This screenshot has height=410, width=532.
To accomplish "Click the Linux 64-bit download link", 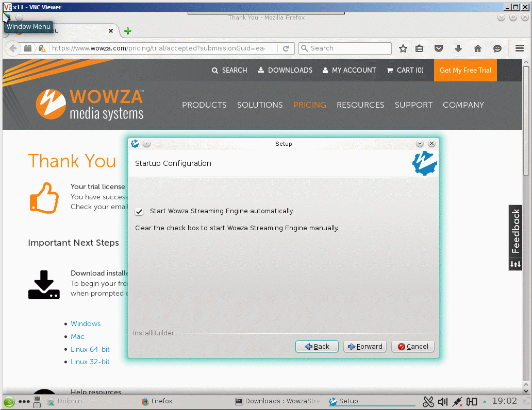I will tap(90, 349).
